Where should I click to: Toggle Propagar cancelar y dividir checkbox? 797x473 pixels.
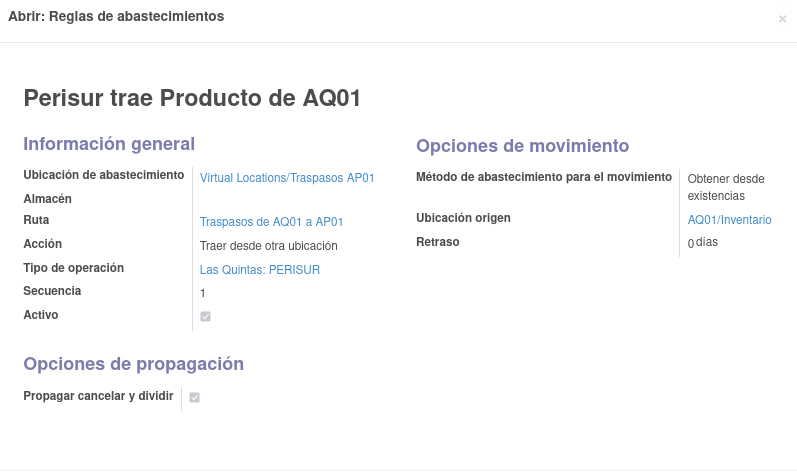[x=194, y=397]
